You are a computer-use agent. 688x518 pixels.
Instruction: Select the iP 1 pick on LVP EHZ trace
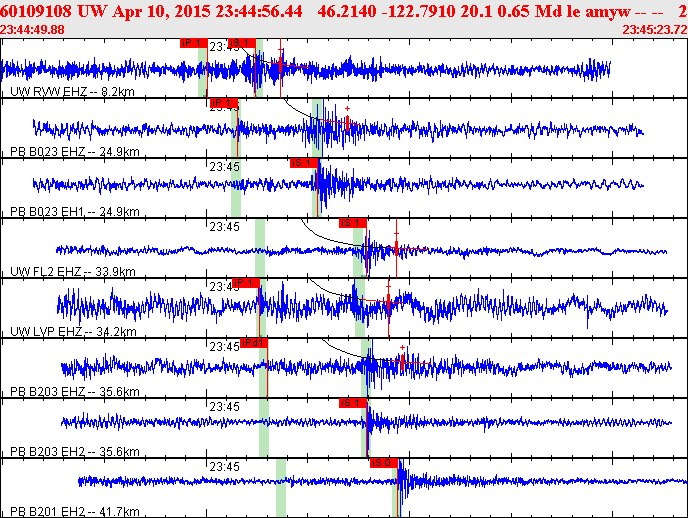click(246, 283)
